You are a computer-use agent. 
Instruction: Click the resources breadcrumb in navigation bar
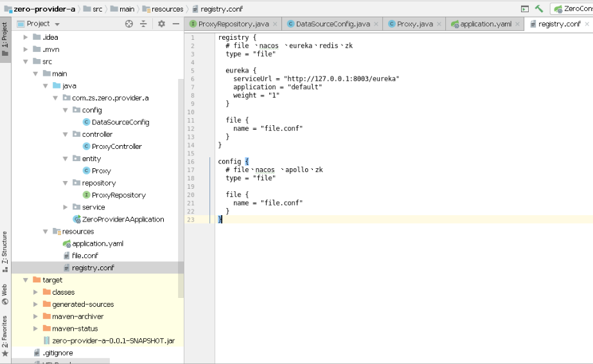(163, 9)
